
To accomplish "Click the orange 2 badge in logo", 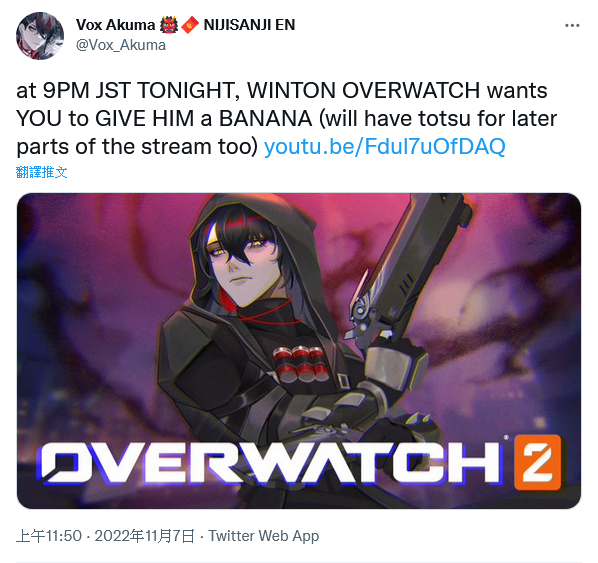I will click(537, 462).
